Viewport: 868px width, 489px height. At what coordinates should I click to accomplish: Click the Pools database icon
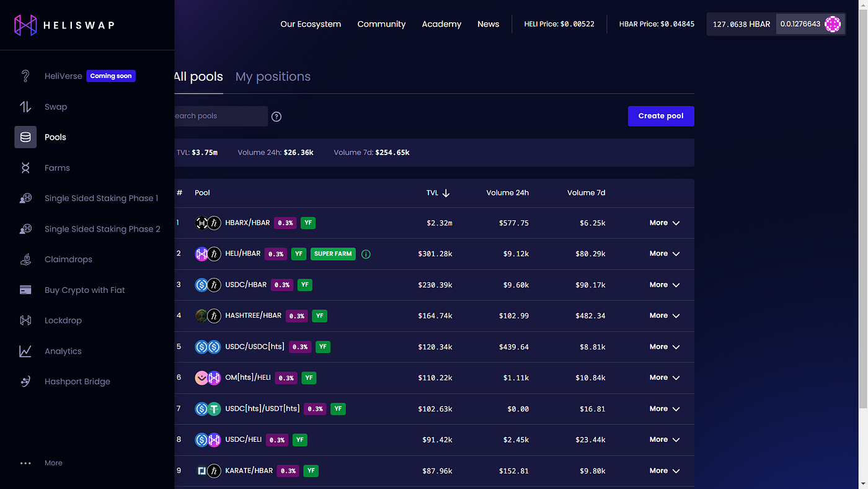tap(25, 137)
